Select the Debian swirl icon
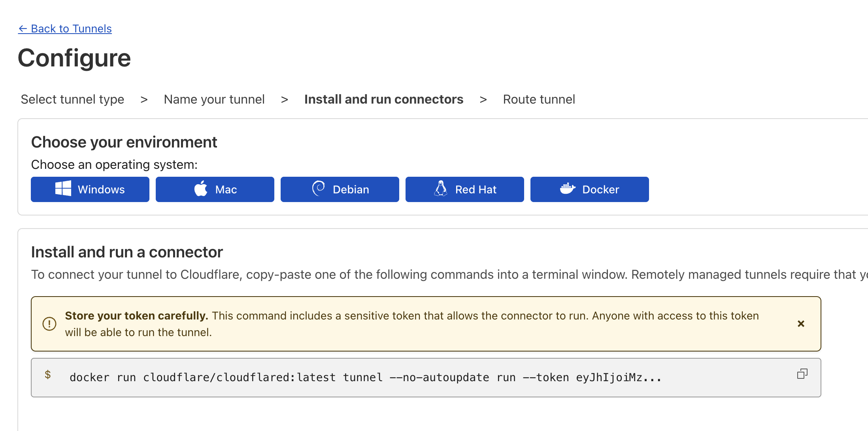Image resolution: width=868 pixels, height=431 pixels. (318, 189)
